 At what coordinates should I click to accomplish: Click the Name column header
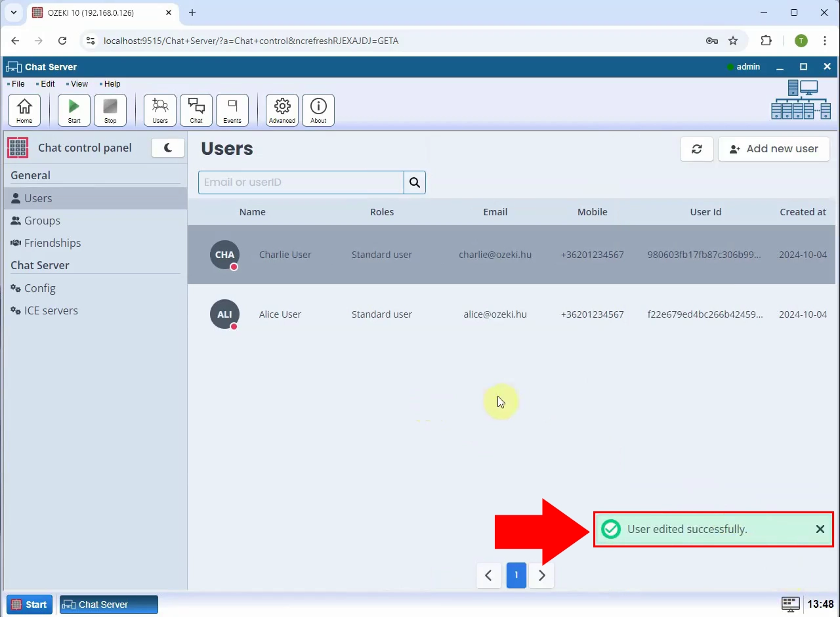[x=253, y=212]
